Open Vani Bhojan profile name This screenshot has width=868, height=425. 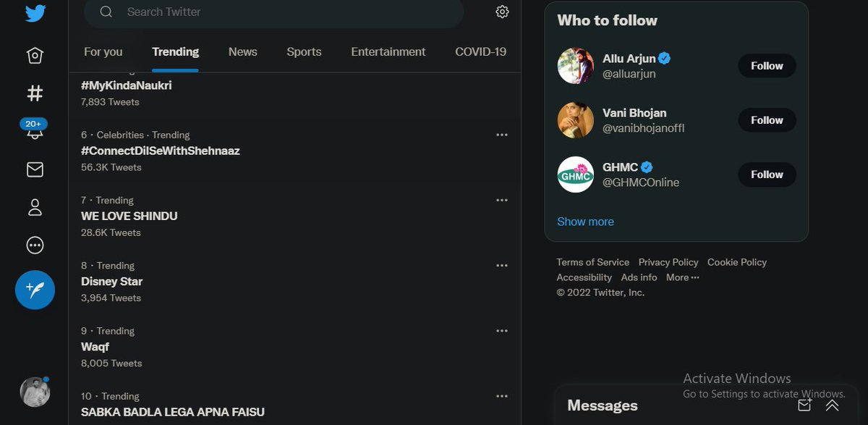click(x=634, y=113)
